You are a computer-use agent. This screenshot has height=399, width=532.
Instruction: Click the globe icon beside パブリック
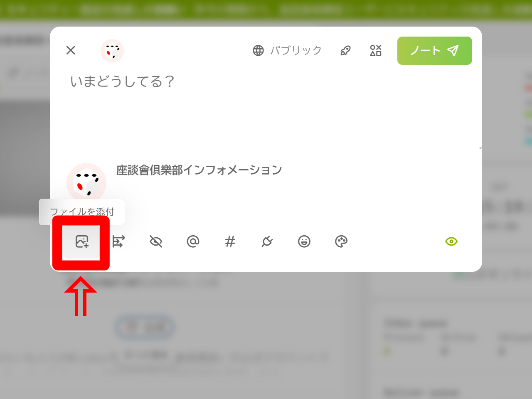point(259,51)
